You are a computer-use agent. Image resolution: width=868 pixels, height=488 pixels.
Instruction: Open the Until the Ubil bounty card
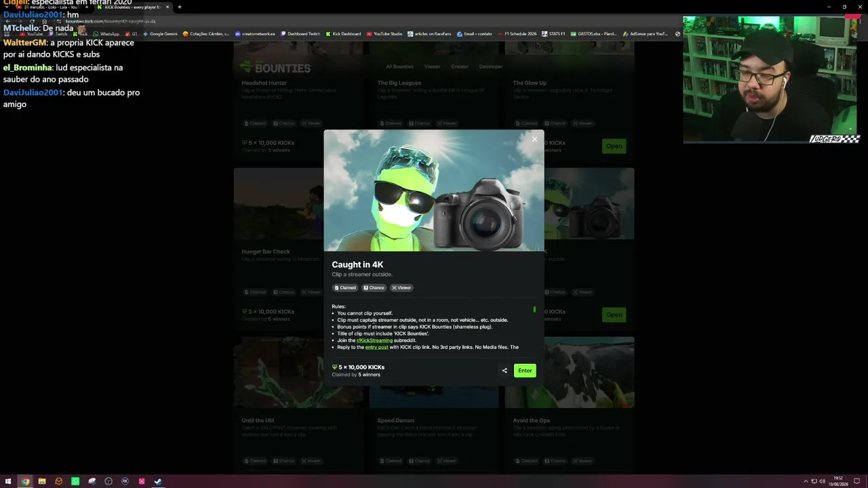pos(298,405)
